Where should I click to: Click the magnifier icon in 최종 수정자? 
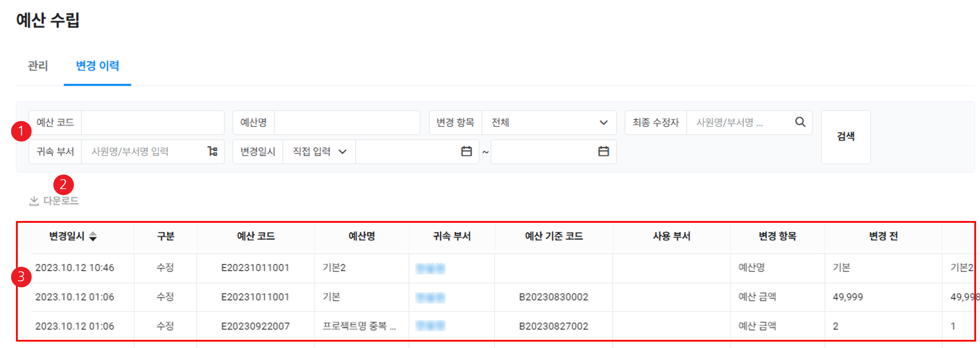point(800,122)
